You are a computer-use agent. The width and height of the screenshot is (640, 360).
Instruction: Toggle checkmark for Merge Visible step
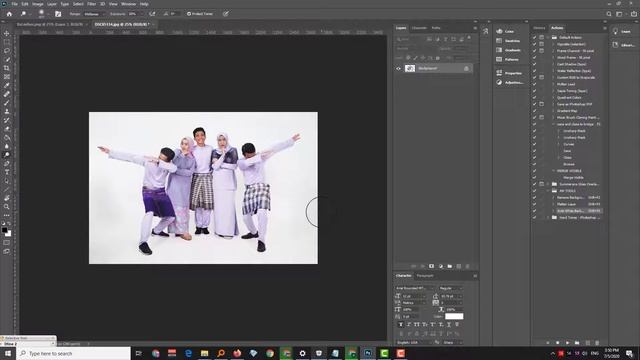pyautogui.click(x=534, y=177)
